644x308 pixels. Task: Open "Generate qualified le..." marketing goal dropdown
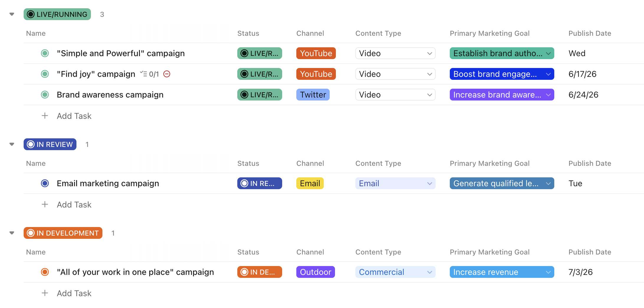coord(502,183)
